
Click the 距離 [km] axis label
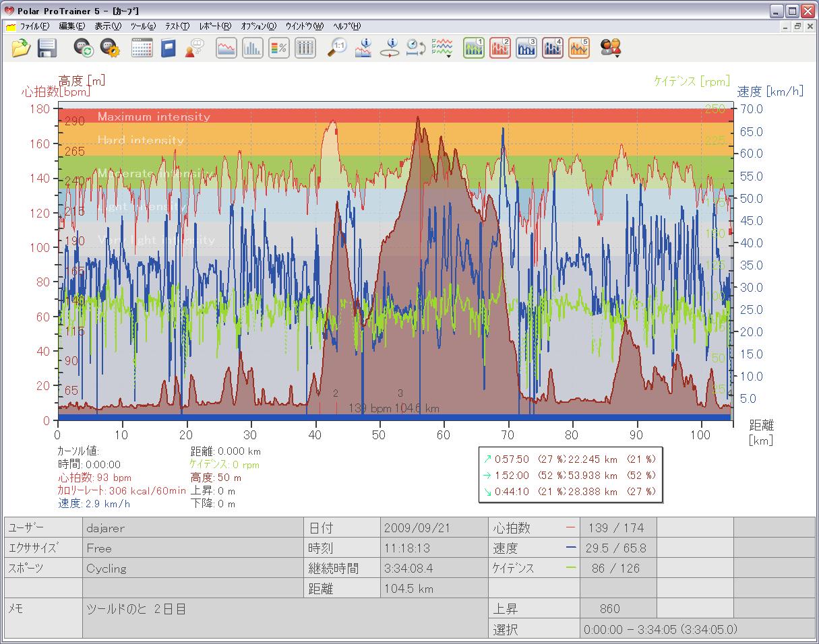click(761, 432)
